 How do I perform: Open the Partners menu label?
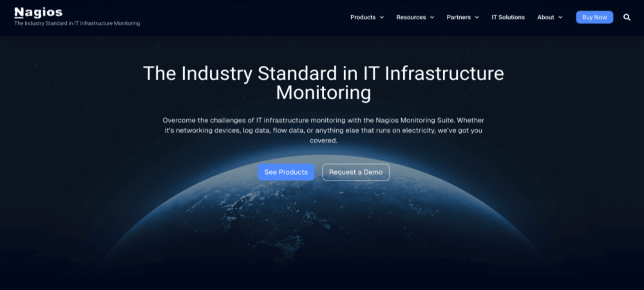click(459, 17)
